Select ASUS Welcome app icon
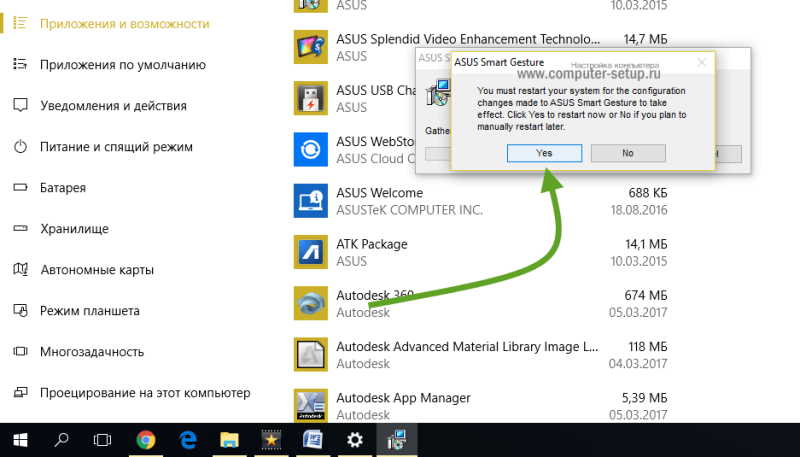The width and height of the screenshot is (800, 457). tap(310, 201)
